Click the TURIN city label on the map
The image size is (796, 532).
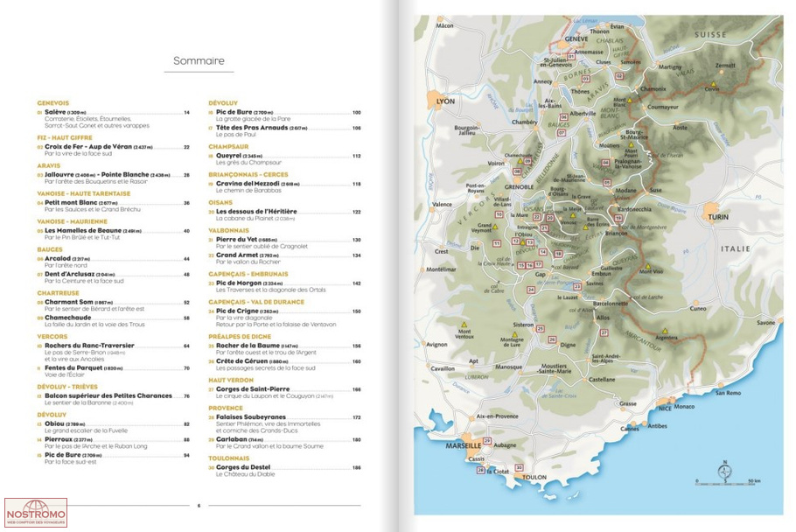(718, 217)
